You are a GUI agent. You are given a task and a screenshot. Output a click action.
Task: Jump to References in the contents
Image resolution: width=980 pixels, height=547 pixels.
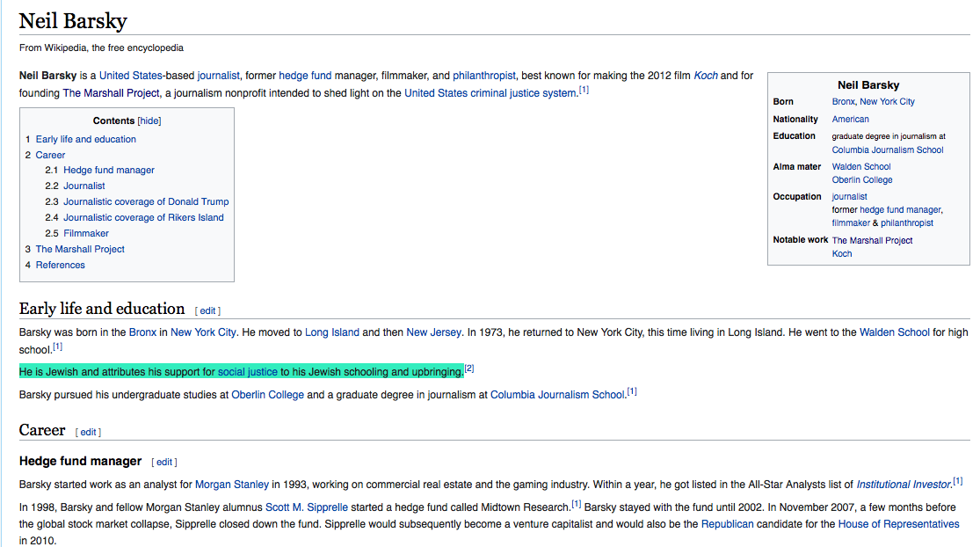60,265
